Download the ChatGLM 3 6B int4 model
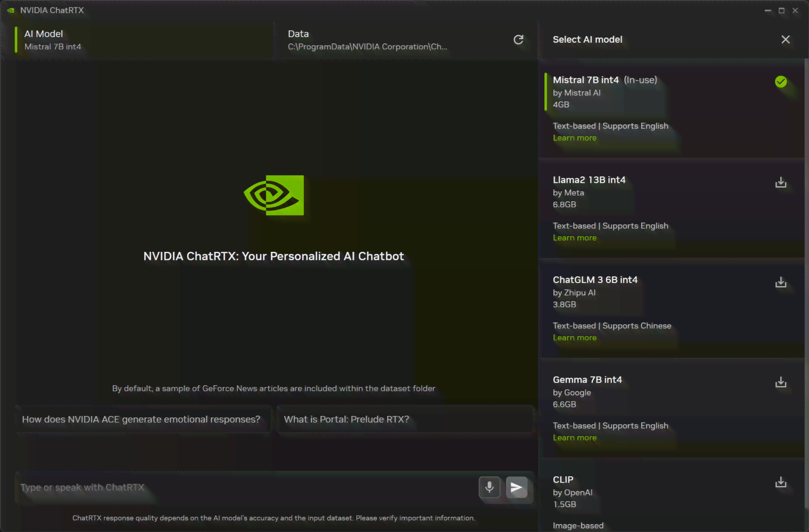This screenshot has height=532, width=809. click(x=781, y=283)
